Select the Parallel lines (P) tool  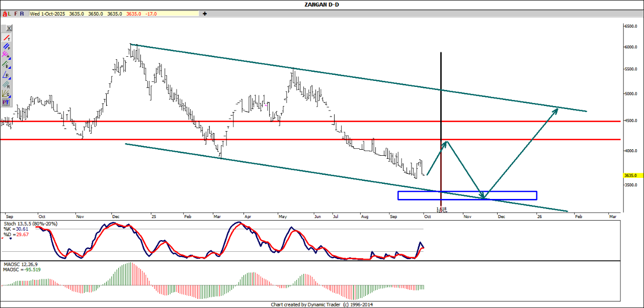(6, 47)
